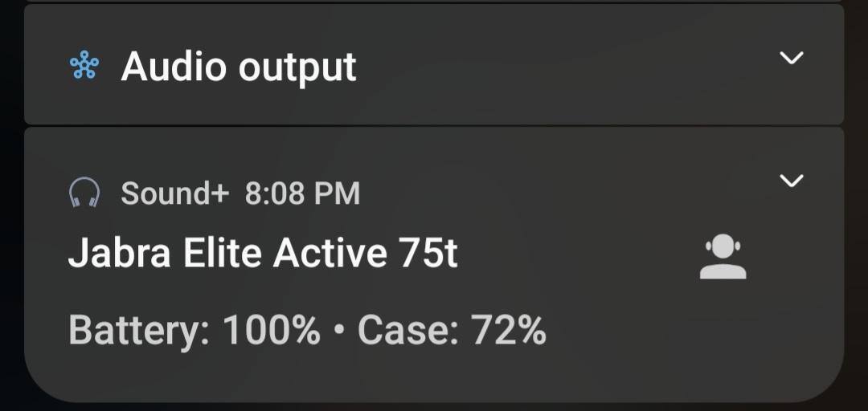Select the Battery: 100% status text

pos(194,330)
